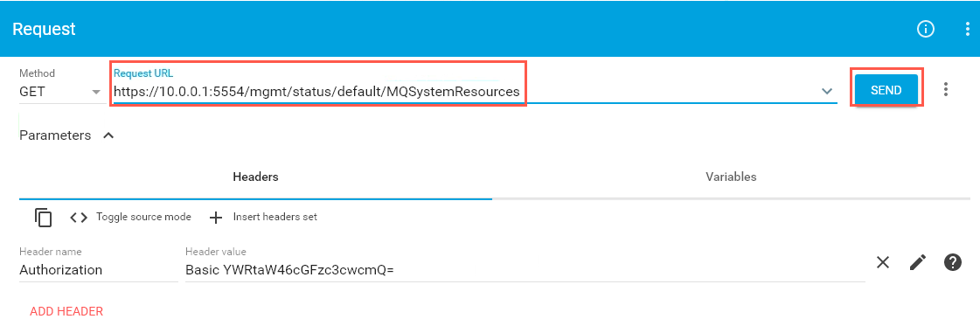Toggle source mode for headers
The image size is (980, 326).
tap(130, 218)
